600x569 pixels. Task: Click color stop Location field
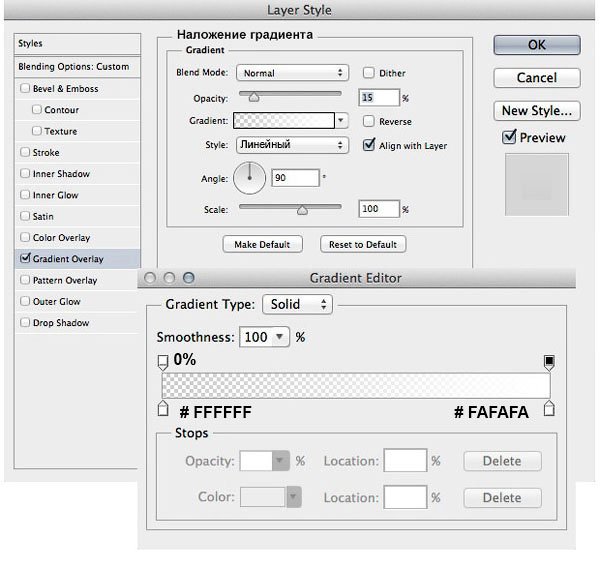click(x=405, y=497)
